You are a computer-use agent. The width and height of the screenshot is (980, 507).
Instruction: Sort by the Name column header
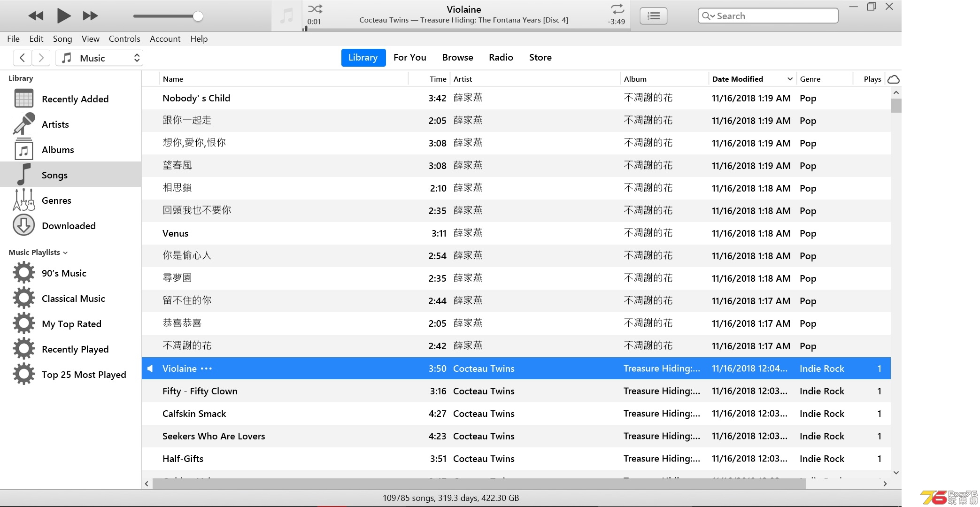point(284,79)
